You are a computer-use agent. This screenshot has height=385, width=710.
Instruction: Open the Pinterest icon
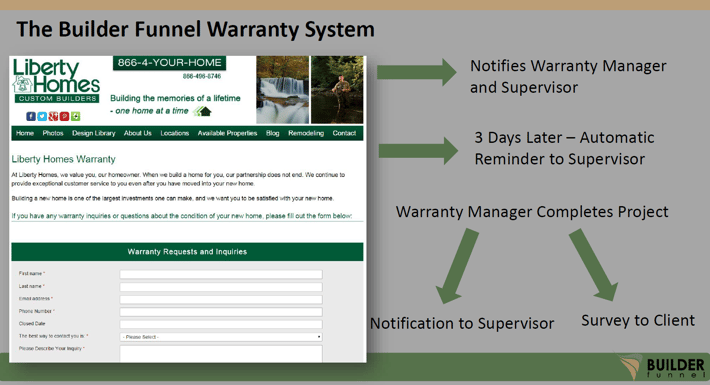click(64, 116)
